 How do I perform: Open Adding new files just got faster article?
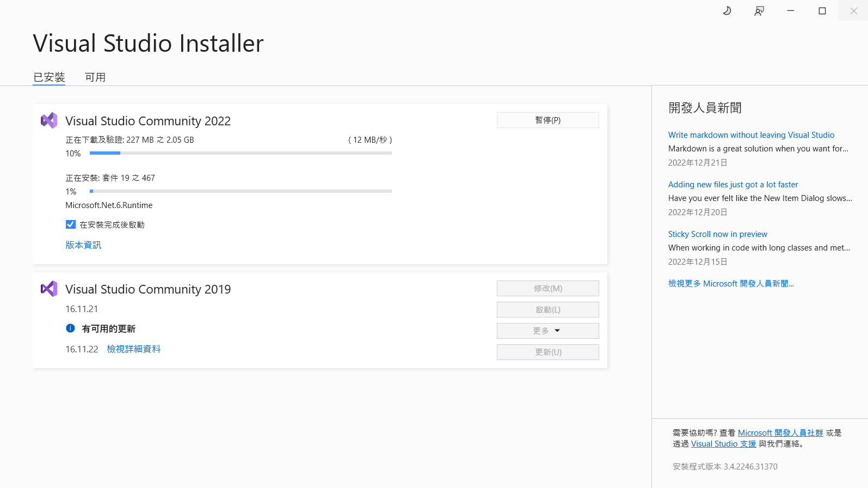(733, 185)
